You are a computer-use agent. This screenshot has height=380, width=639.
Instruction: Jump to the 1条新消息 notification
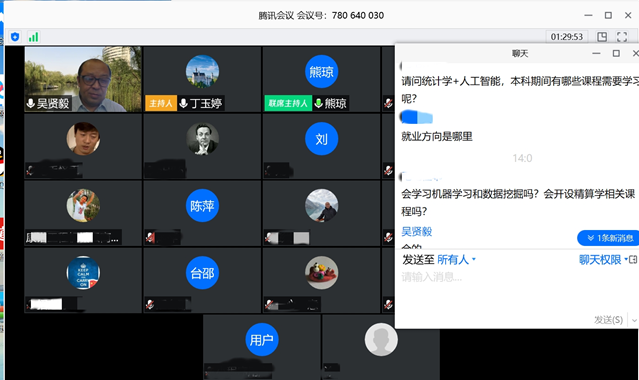click(x=608, y=238)
